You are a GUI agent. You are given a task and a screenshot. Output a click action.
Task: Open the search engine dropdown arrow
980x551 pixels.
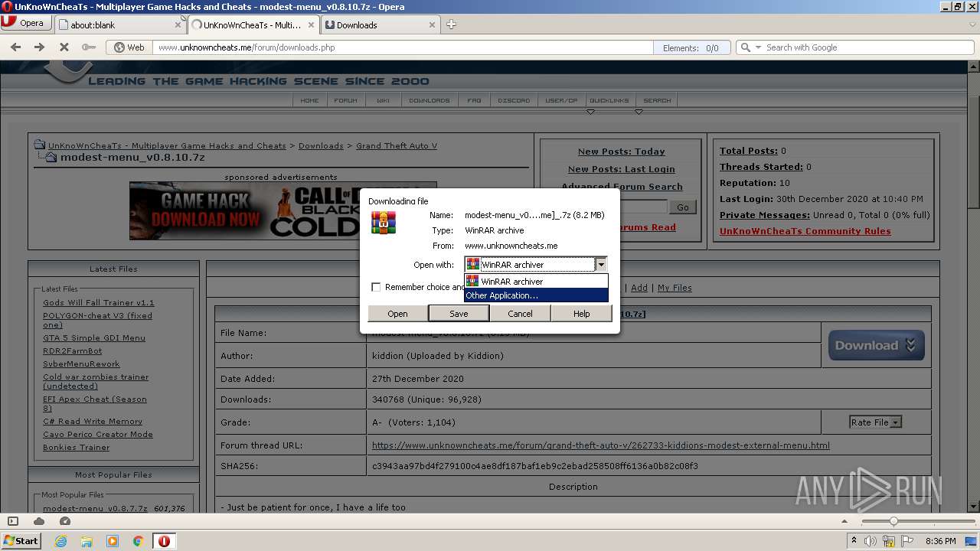pyautogui.click(x=758, y=47)
